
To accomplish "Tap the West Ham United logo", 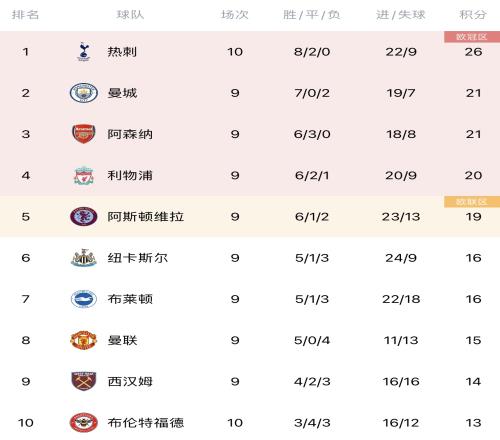I will click(84, 381).
